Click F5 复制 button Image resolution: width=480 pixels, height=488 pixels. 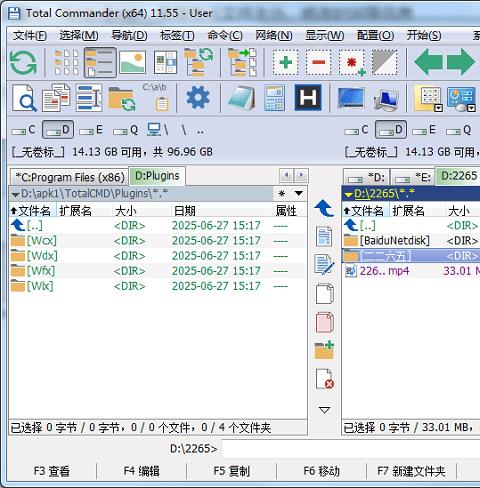click(232, 471)
